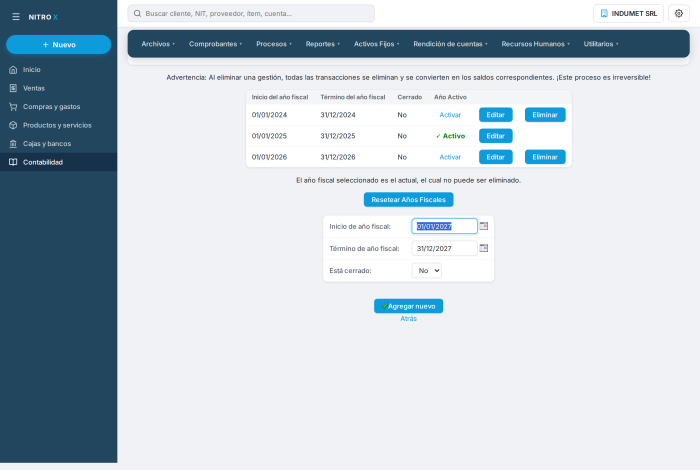
Task: Click the Término de año fiscal date field
Action: click(x=445, y=248)
